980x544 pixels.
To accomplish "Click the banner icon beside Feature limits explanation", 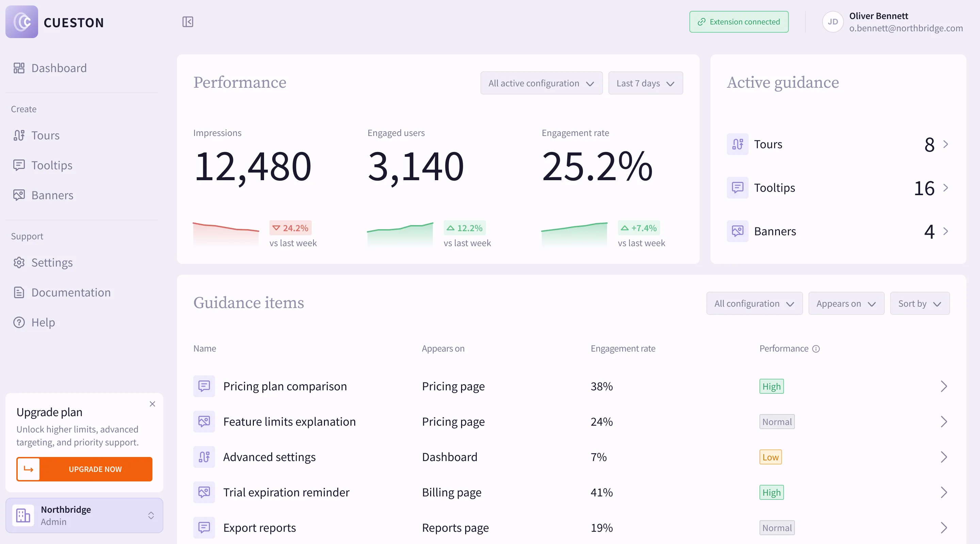I will [204, 422].
